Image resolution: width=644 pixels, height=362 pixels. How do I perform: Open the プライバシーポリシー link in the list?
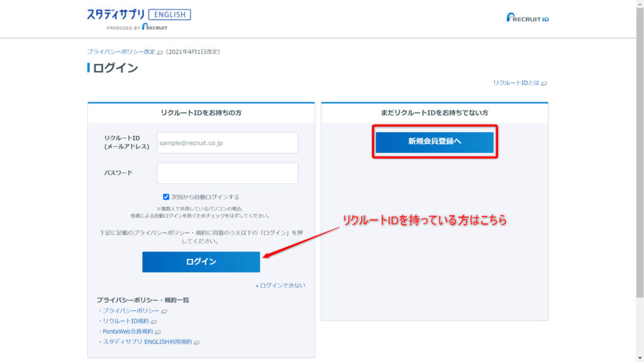click(131, 310)
